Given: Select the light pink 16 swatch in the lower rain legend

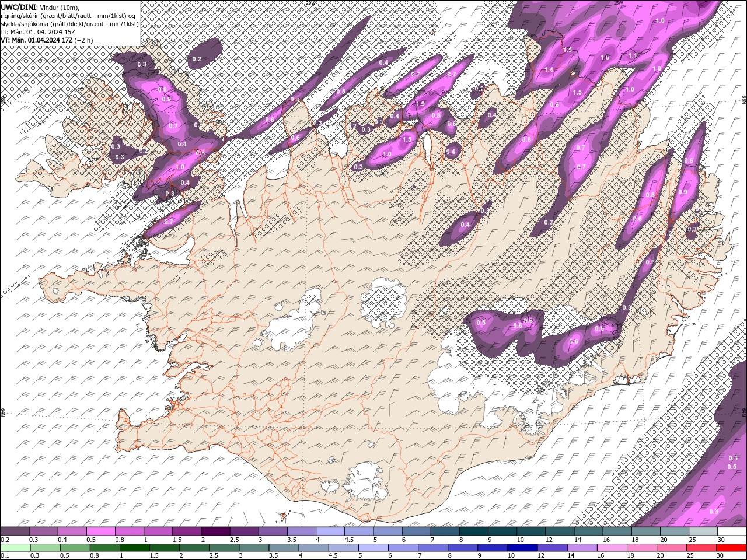Looking at the screenshot, I should pyautogui.click(x=612, y=547).
